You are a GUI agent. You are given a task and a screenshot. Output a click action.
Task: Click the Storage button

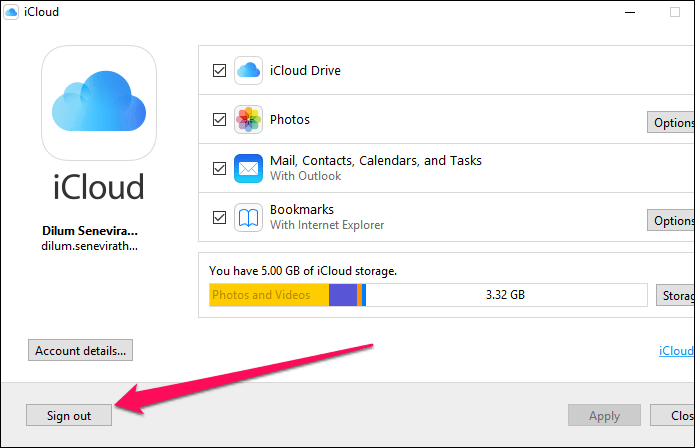click(x=675, y=295)
